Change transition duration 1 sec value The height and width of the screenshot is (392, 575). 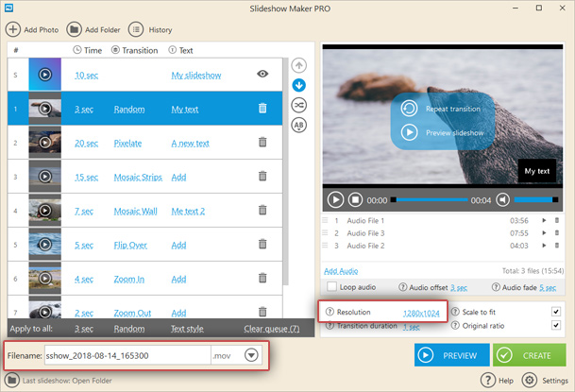412,327
